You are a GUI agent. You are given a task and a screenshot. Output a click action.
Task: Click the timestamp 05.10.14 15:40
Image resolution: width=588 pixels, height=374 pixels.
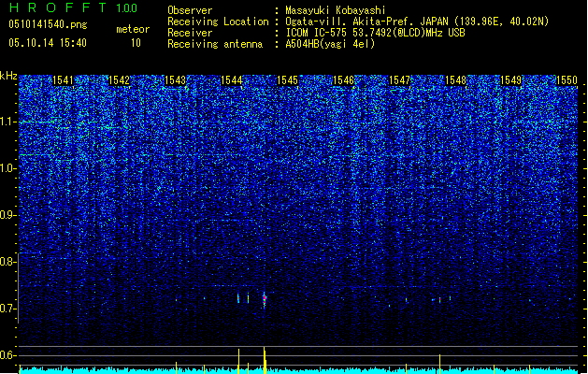[48, 43]
